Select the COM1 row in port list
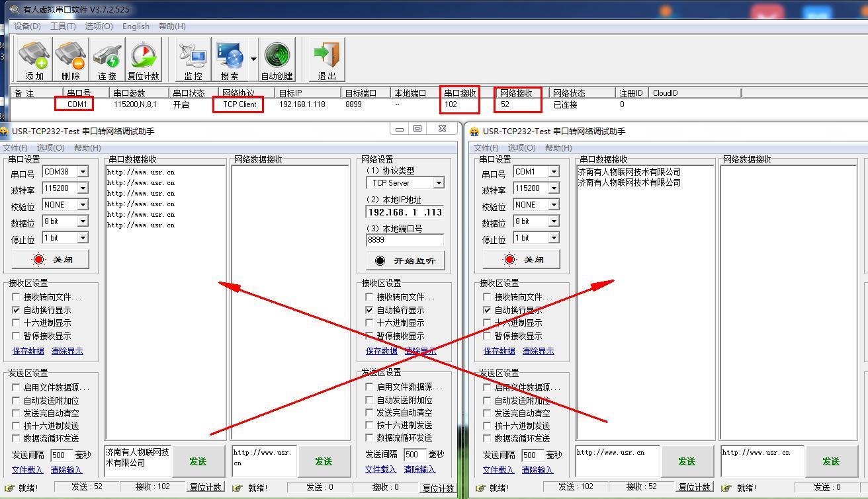This screenshot has height=499, width=868. [77, 104]
